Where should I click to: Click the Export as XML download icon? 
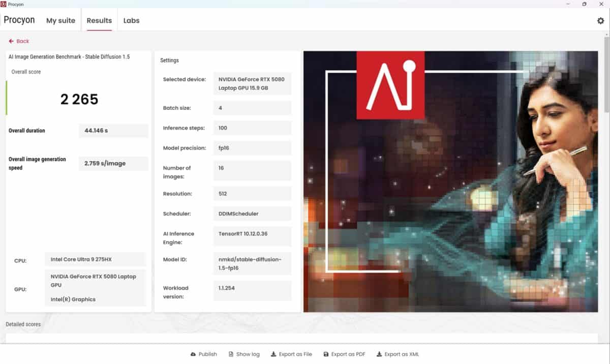point(379,354)
